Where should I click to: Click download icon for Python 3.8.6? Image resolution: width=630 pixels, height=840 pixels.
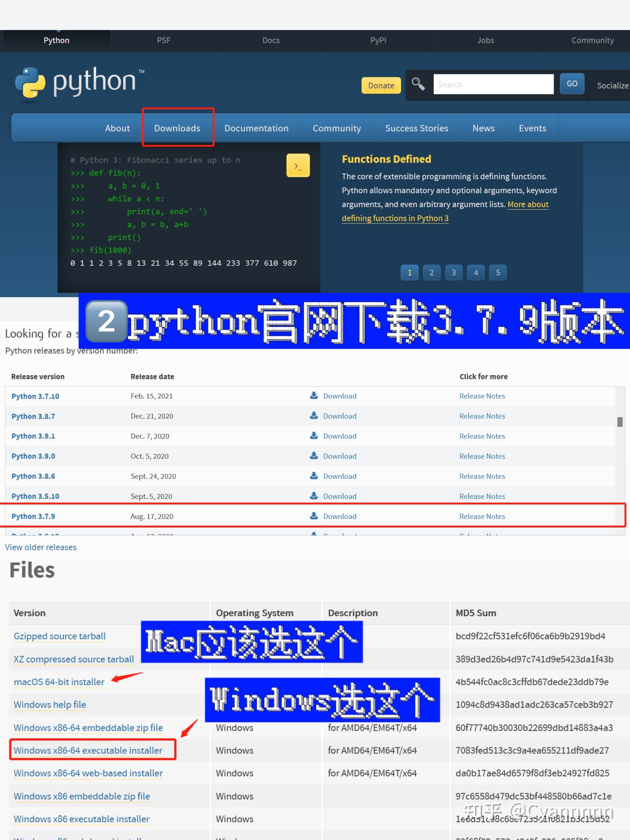pos(314,476)
